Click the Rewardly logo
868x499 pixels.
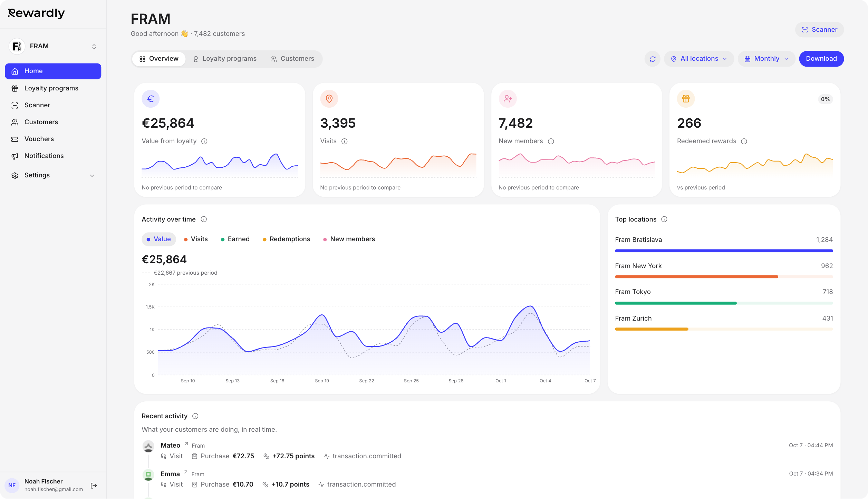[36, 13]
